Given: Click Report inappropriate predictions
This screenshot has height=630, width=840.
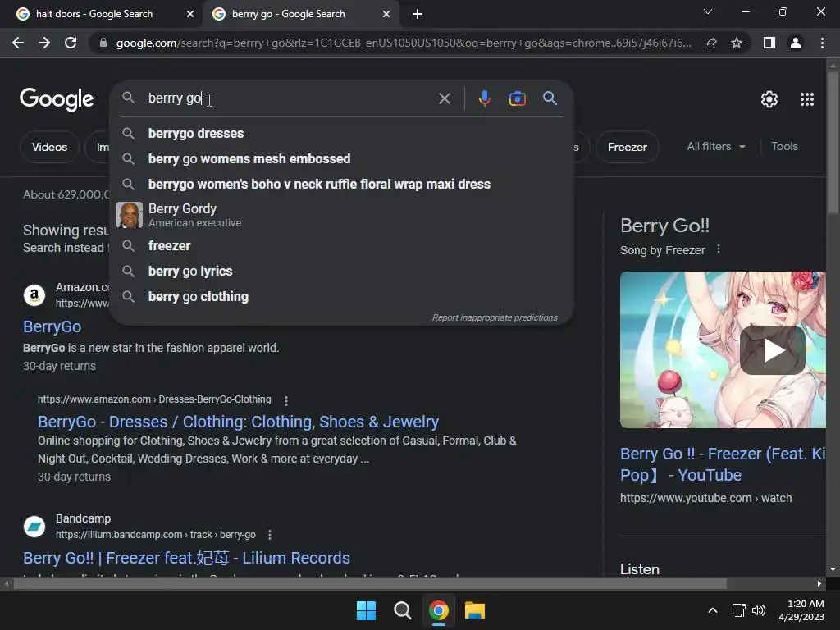Looking at the screenshot, I should (x=495, y=317).
